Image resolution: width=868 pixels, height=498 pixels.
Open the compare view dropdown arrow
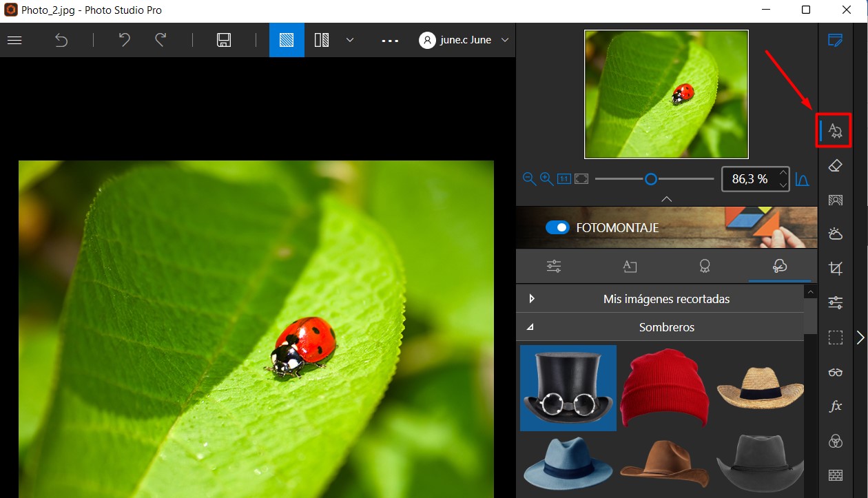350,40
